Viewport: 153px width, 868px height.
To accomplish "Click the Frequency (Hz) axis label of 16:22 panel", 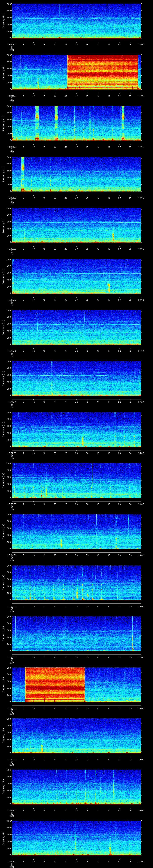I will [3, 429].
